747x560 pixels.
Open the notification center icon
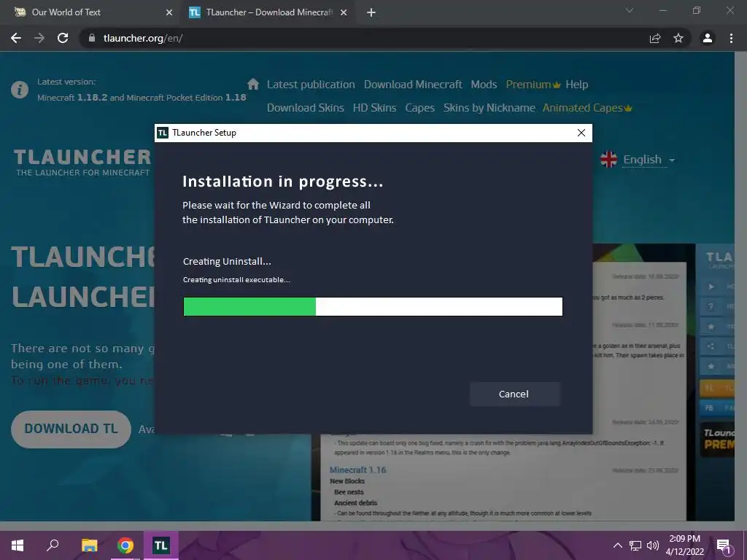pos(724,546)
